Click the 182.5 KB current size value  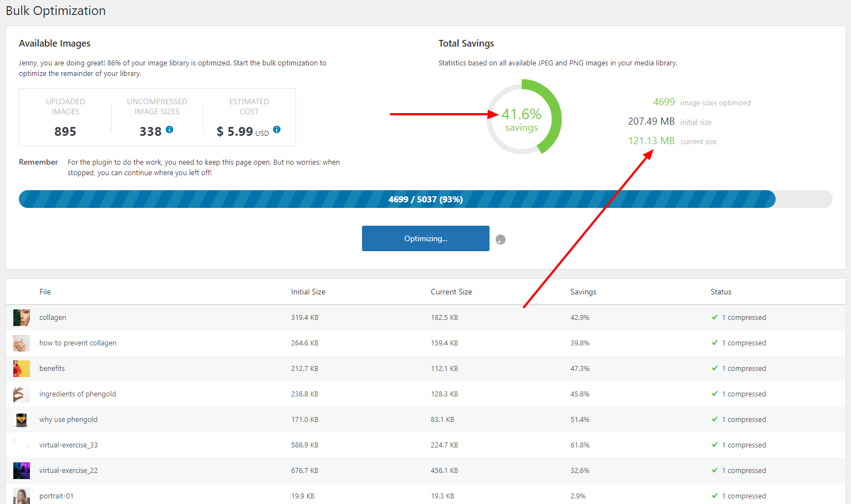click(444, 318)
